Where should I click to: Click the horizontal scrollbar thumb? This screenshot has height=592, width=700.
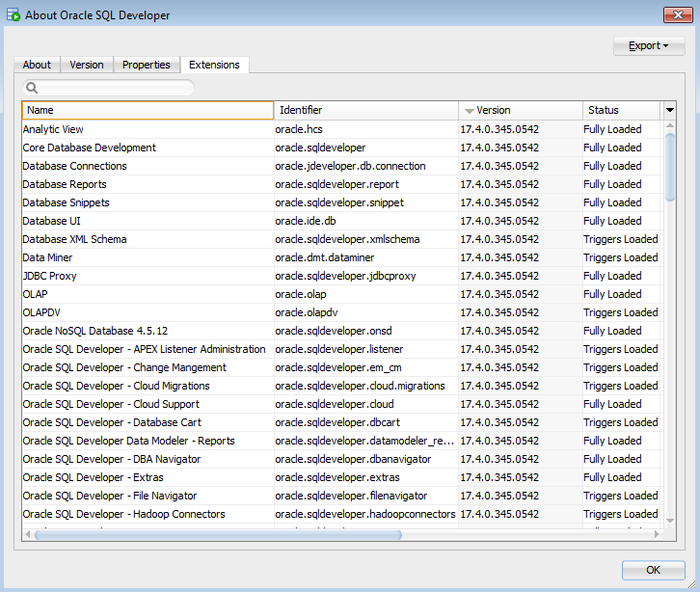pos(218,535)
